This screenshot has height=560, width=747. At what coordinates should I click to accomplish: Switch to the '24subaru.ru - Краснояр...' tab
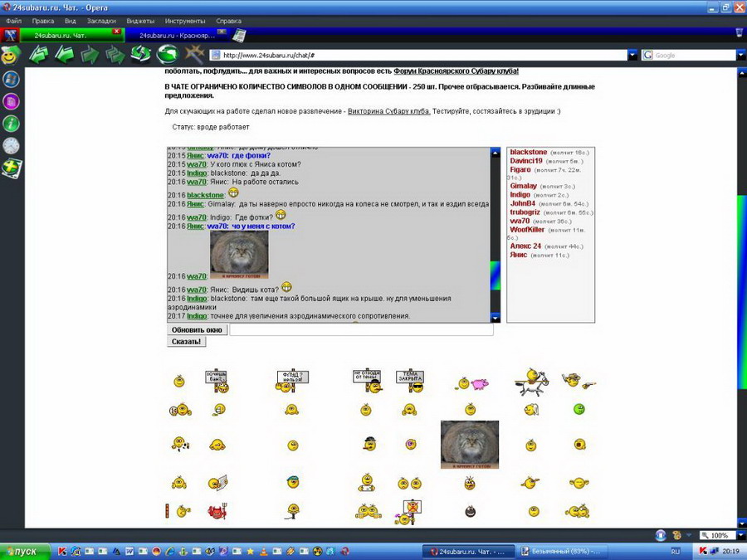tap(177, 35)
